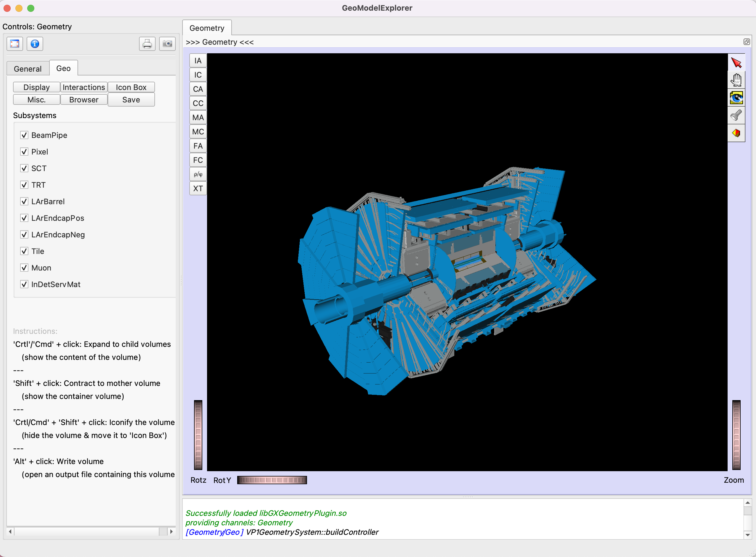Click the MC view button
The height and width of the screenshot is (557, 756).
point(198,131)
